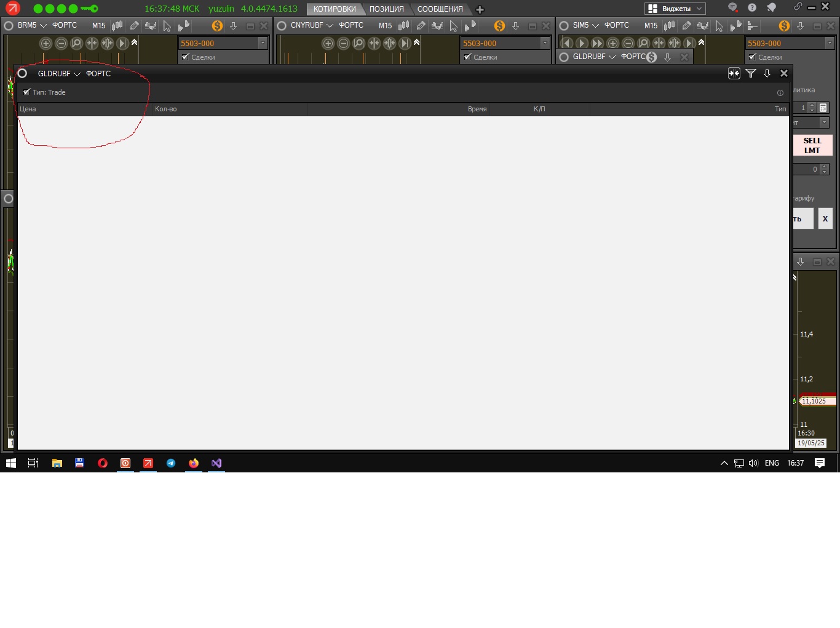Open the CNYRUBF instrument dropdown
The width and height of the screenshot is (840, 628).
(330, 26)
